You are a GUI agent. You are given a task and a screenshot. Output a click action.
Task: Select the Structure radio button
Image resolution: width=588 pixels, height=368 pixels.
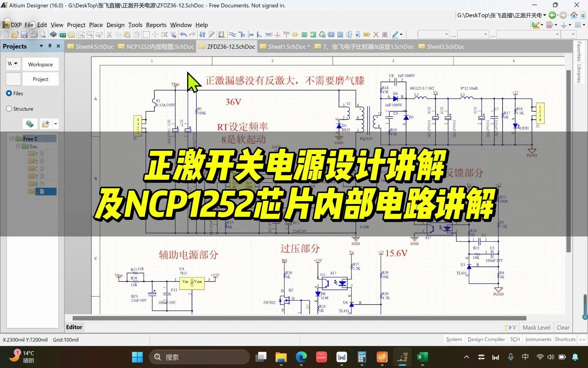coord(9,108)
